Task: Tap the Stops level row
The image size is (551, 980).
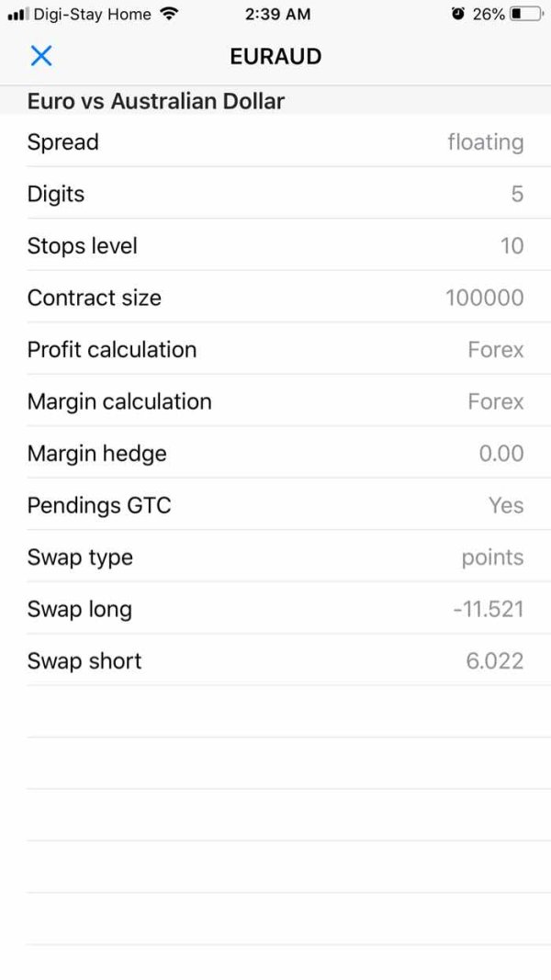Action: 275,246
